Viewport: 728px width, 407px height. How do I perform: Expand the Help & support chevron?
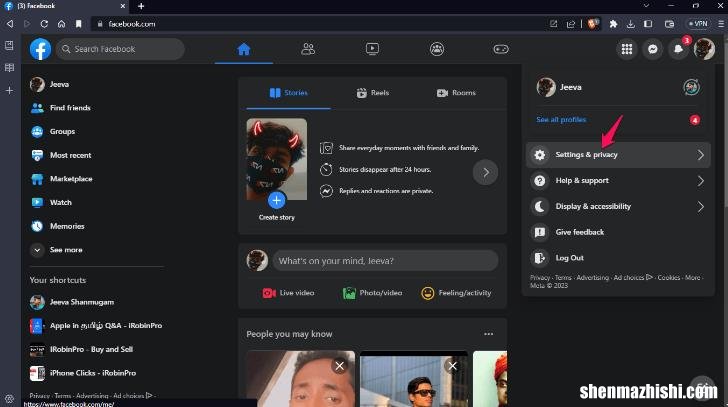click(701, 181)
